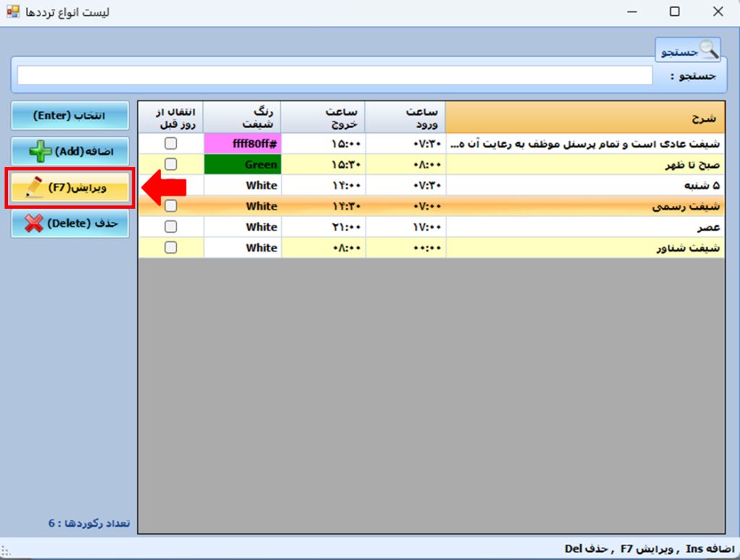Click the red X Delete icon
Image resolution: width=740 pixels, height=560 pixels.
[33, 223]
